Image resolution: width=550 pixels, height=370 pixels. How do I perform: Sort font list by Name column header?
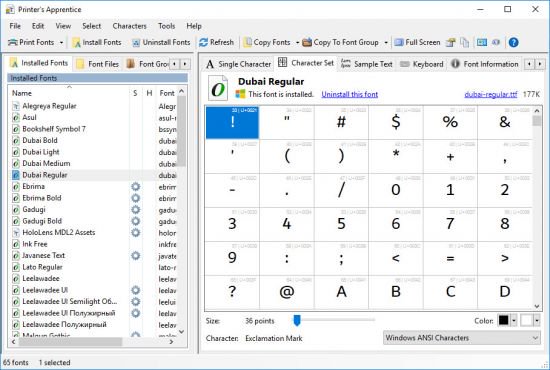point(69,93)
